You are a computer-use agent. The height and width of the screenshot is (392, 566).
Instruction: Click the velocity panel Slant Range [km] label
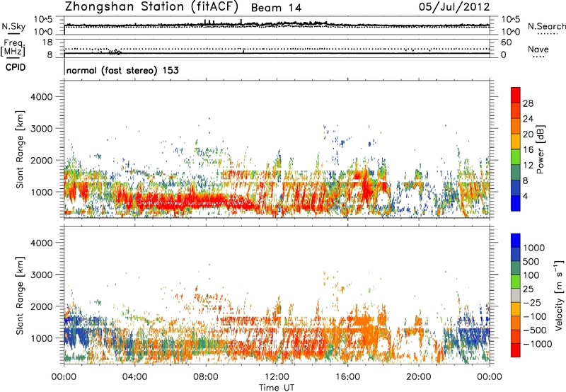pos(20,295)
